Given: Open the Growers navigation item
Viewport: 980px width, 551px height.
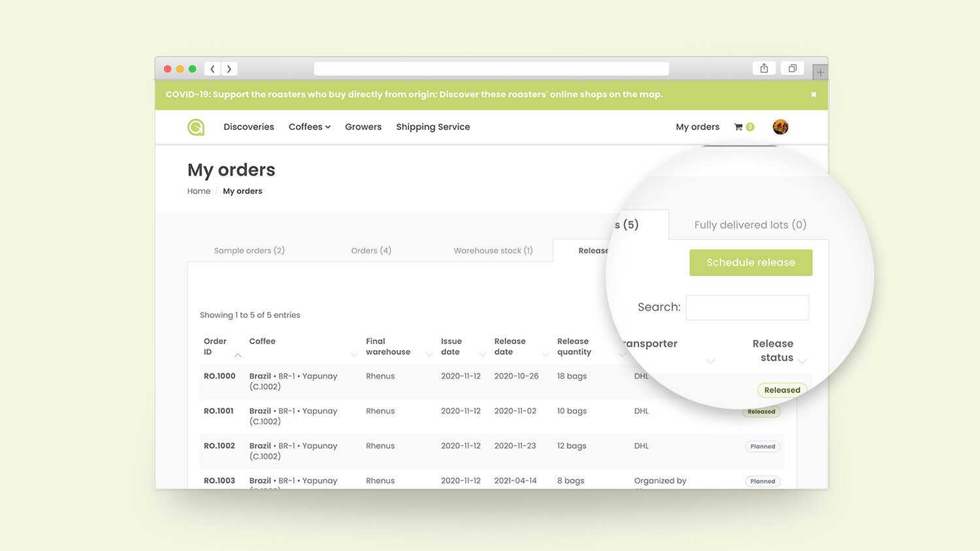Looking at the screenshot, I should click(x=363, y=127).
